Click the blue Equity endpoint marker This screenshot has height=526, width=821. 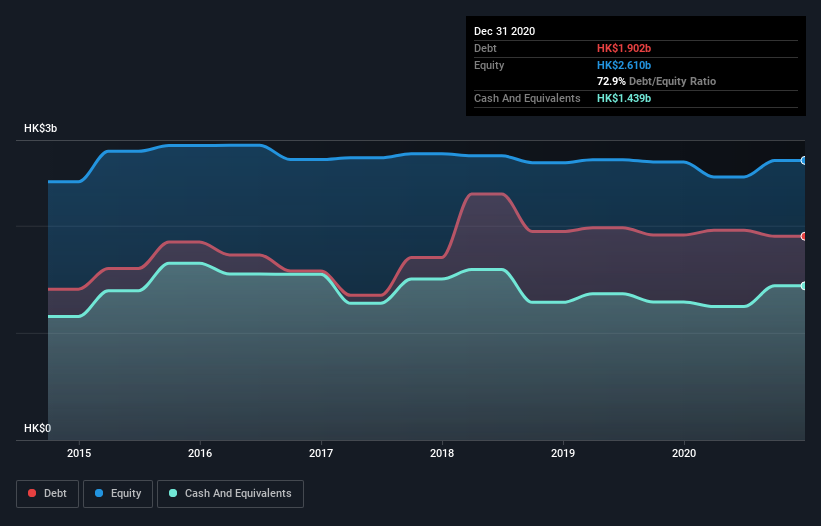804,161
